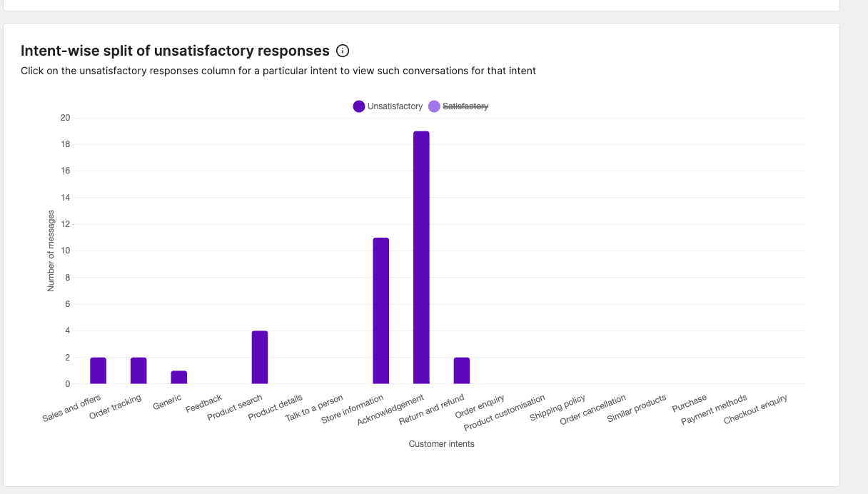
Task: Click the Return and refund bar
Action: 461,369
